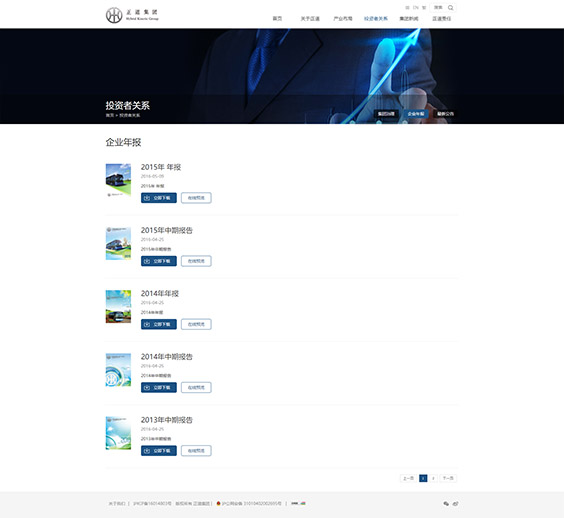The image size is (564, 518).
Task: Open the Weibo icon in footer
Action: [x=455, y=504]
